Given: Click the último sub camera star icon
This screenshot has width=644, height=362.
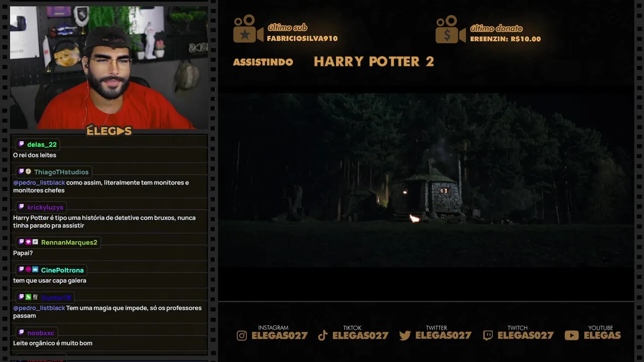Looking at the screenshot, I should pyautogui.click(x=248, y=29).
